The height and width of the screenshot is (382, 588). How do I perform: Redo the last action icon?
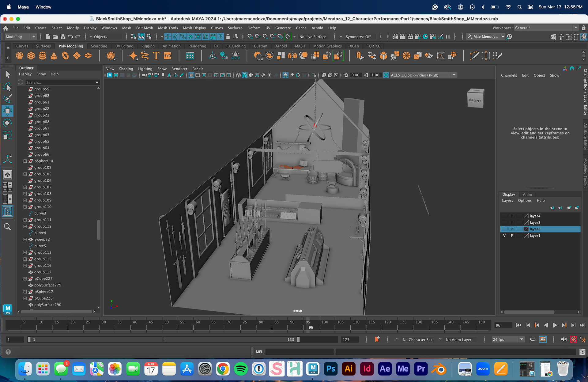tap(78, 37)
